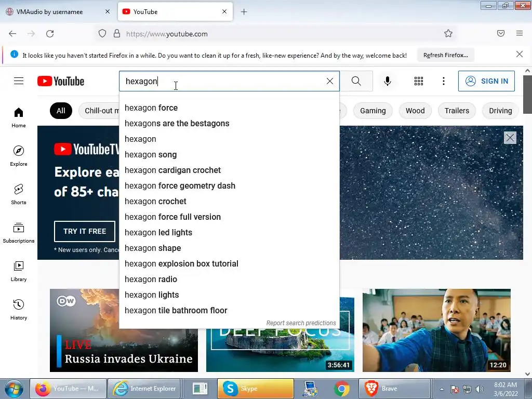Select the Gaming filter chip
532x399 pixels.
[373, 111]
